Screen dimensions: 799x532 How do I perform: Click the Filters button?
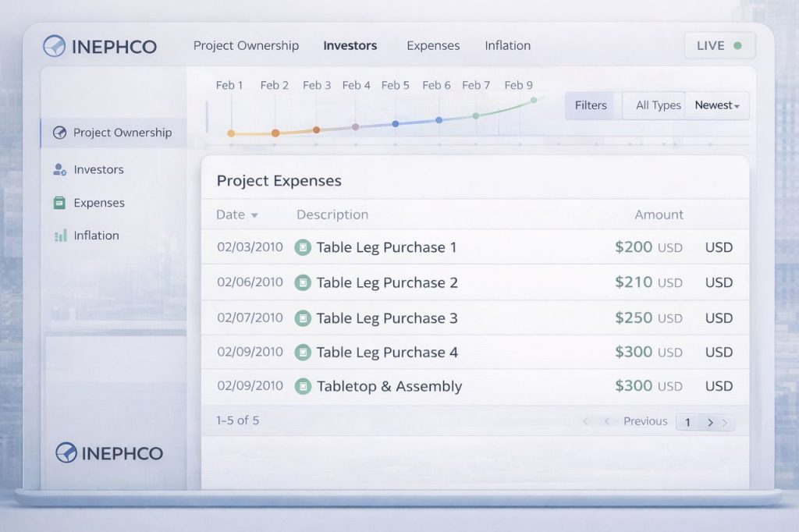(590, 105)
